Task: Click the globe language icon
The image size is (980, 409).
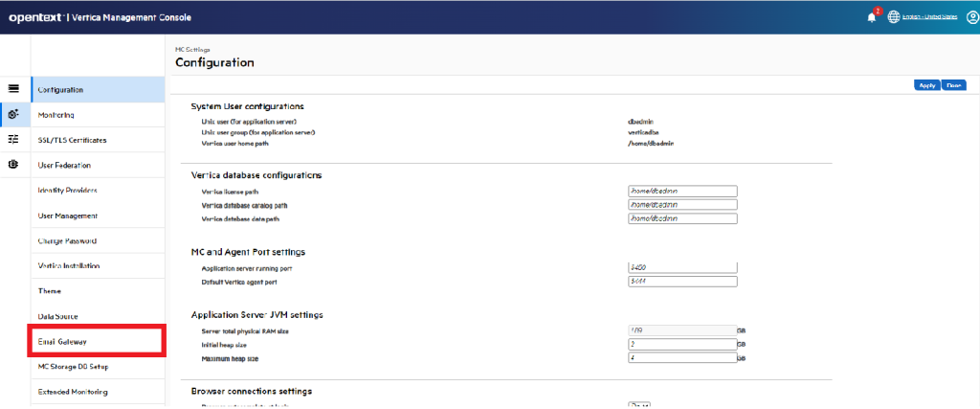Action: coord(895,17)
